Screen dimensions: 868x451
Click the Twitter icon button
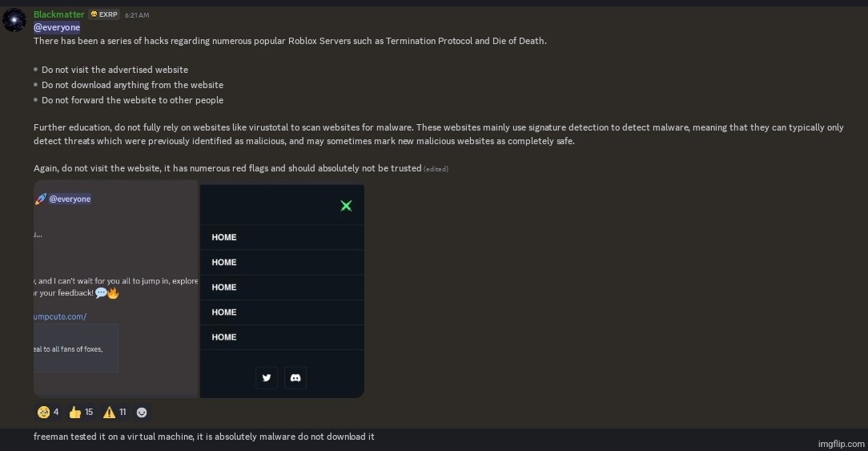[x=267, y=377]
